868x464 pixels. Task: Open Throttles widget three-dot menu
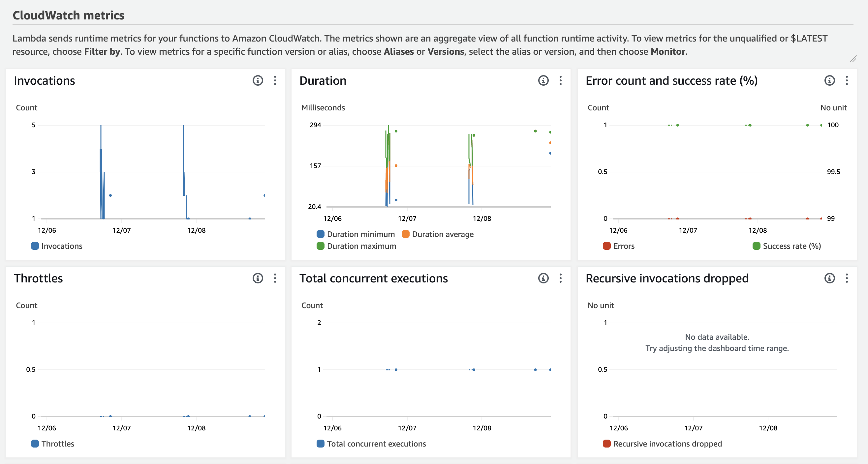click(275, 278)
